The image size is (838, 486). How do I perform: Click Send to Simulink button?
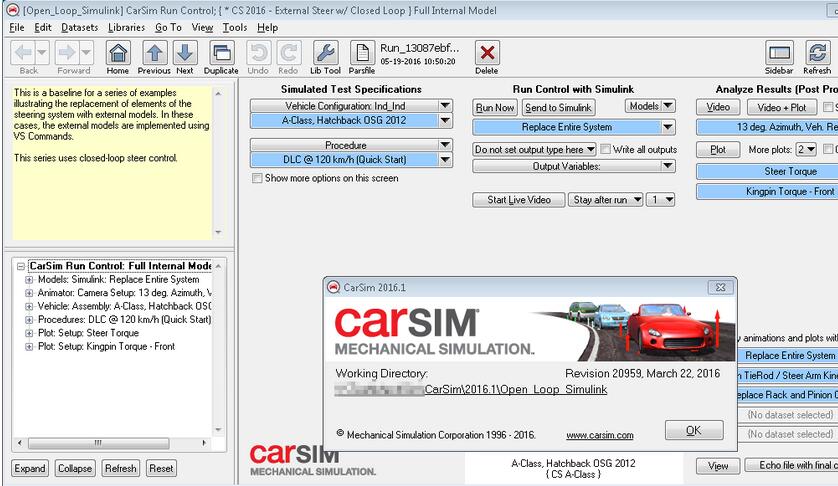[x=558, y=107]
